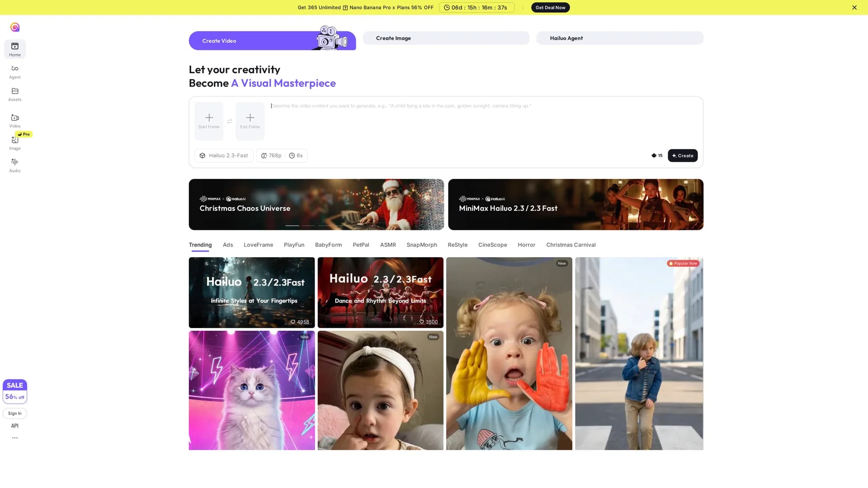Open the Video tool in sidebar
Image resolution: width=868 pixels, height=488 pixels.
[15, 121]
